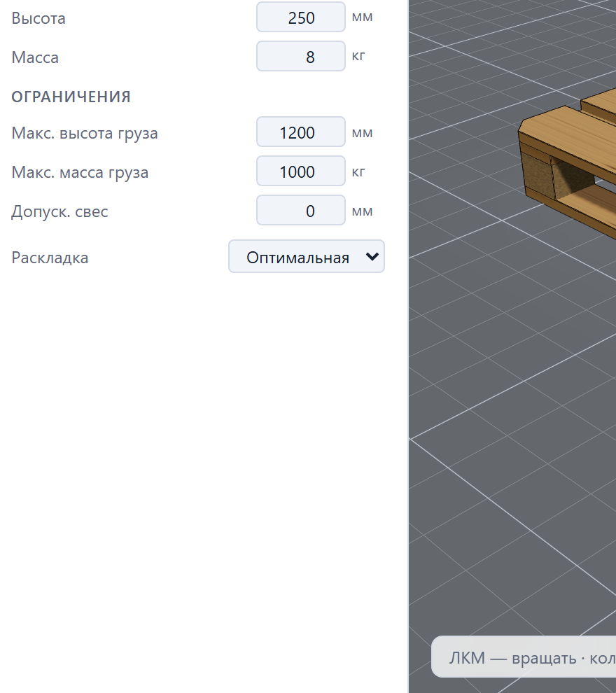Click the Раскладка label

(x=50, y=258)
